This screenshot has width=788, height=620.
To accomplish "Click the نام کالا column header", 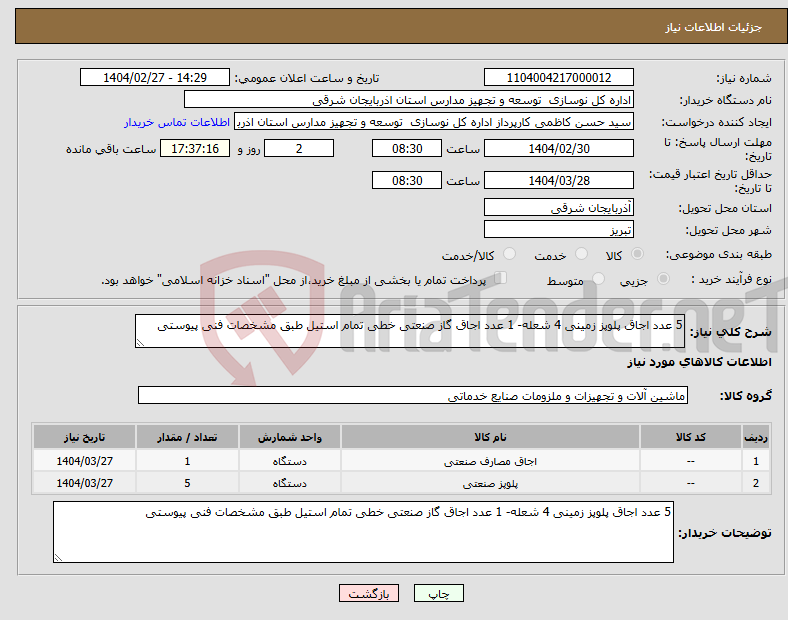I will [490, 437].
